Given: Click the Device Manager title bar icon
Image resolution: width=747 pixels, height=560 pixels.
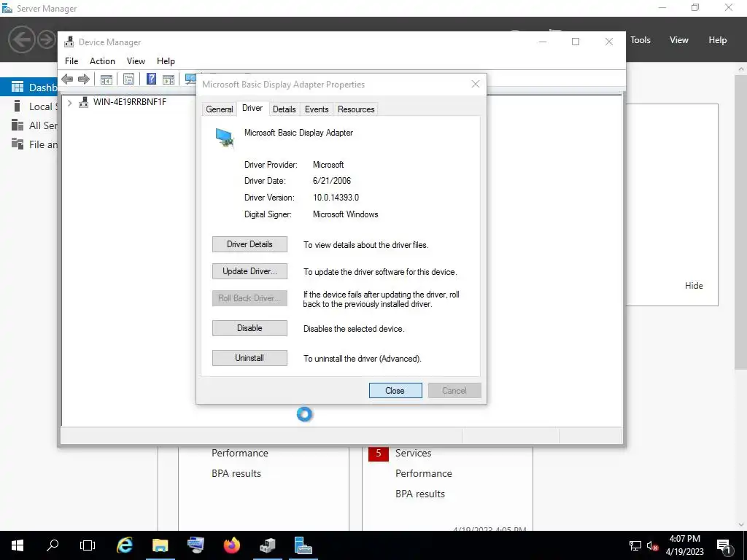Looking at the screenshot, I should (69, 42).
